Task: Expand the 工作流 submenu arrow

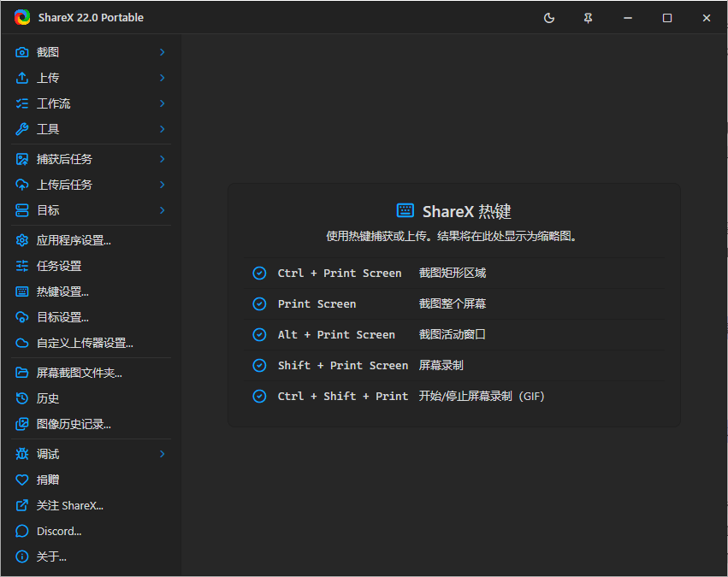Action: click(162, 103)
